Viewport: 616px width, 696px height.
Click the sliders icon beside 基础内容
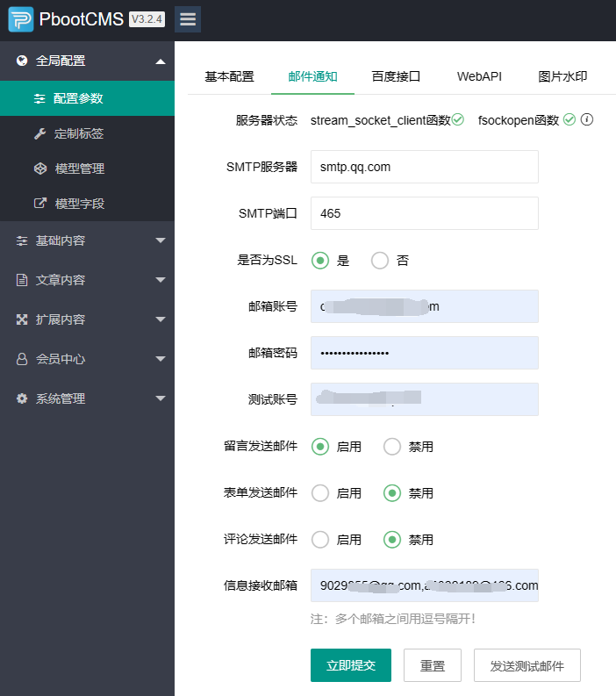(x=22, y=240)
